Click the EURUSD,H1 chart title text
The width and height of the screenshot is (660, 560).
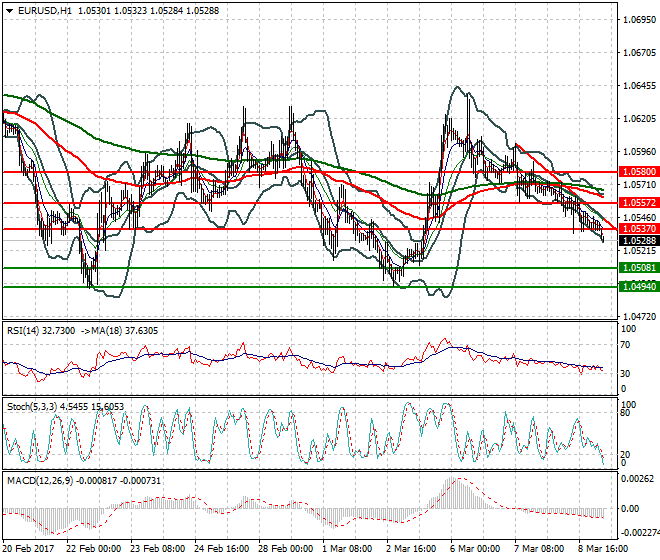(45, 11)
